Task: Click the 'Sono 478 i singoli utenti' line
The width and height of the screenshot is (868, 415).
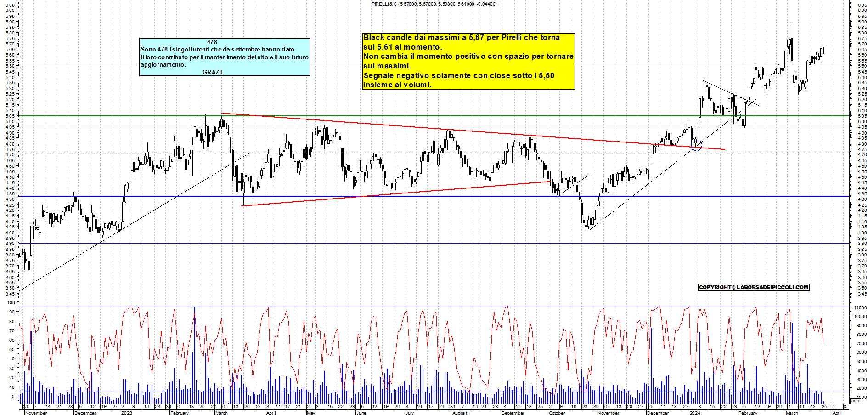Action: [x=218, y=49]
